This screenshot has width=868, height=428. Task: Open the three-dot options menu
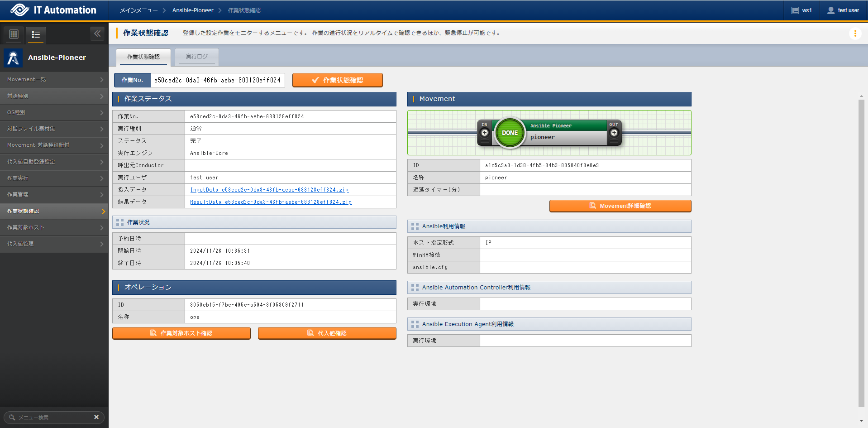point(855,34)
